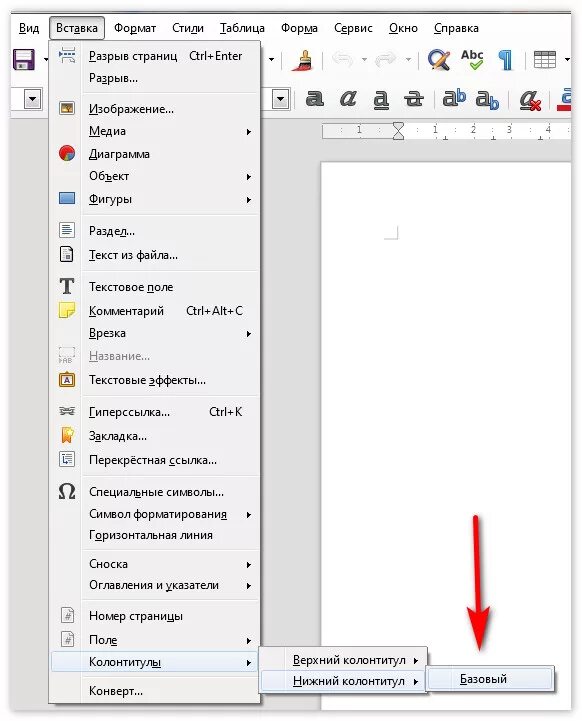Image resolution: width=582 pixels, height=721 pixels.
Task: Open Find & Replace magnifier icon
Action: [x=439, y=60]
